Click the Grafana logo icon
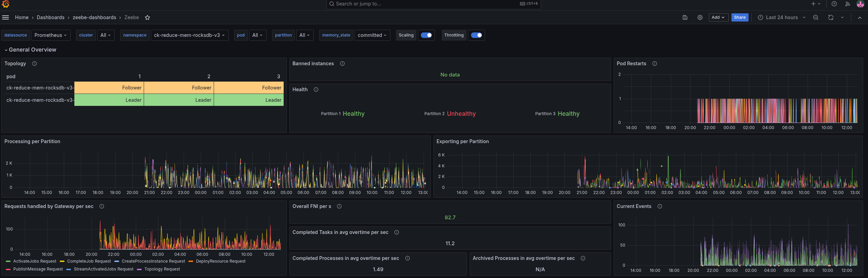 [5, 4]
